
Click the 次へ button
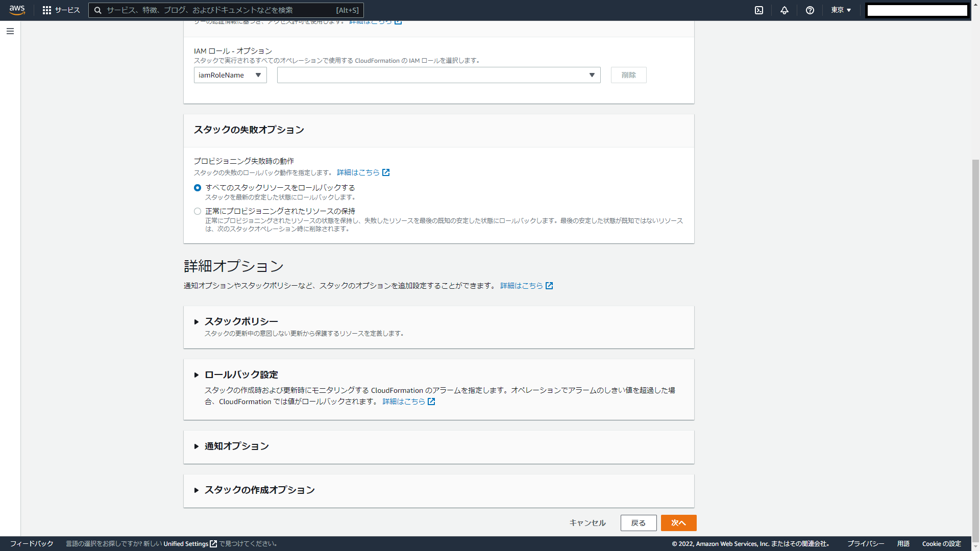pos(678,523)
